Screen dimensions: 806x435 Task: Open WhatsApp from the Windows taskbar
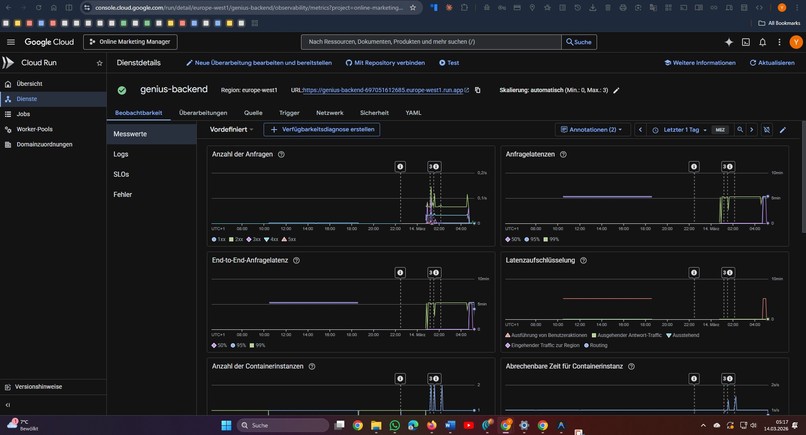click(394, 425)
